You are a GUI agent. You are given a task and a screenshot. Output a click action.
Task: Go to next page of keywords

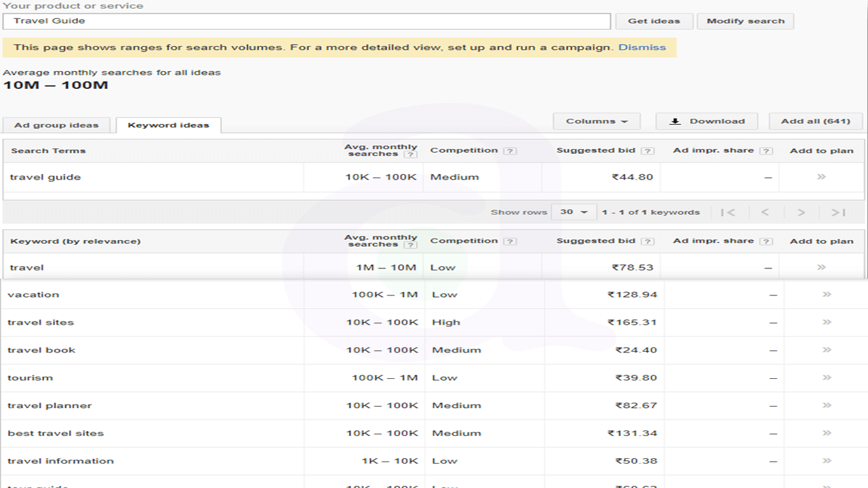[801, 212]
